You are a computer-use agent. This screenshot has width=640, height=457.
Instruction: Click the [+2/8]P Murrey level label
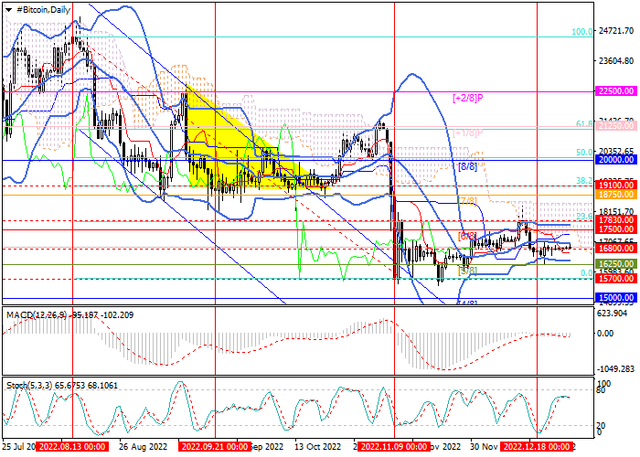point(468,98)
